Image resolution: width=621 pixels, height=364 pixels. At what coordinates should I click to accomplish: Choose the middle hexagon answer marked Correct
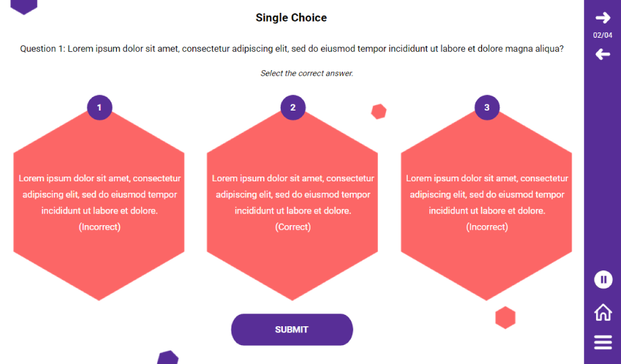(293, 202)
